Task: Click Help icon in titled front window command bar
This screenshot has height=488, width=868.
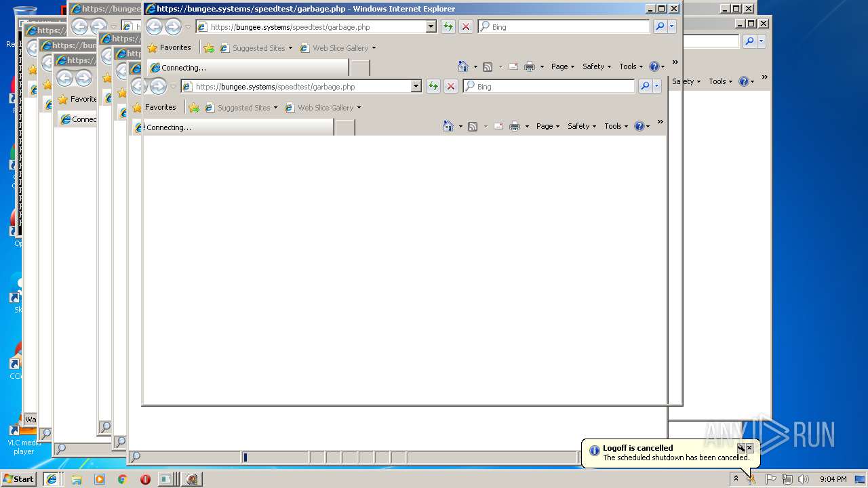Action: coord(654,66)
